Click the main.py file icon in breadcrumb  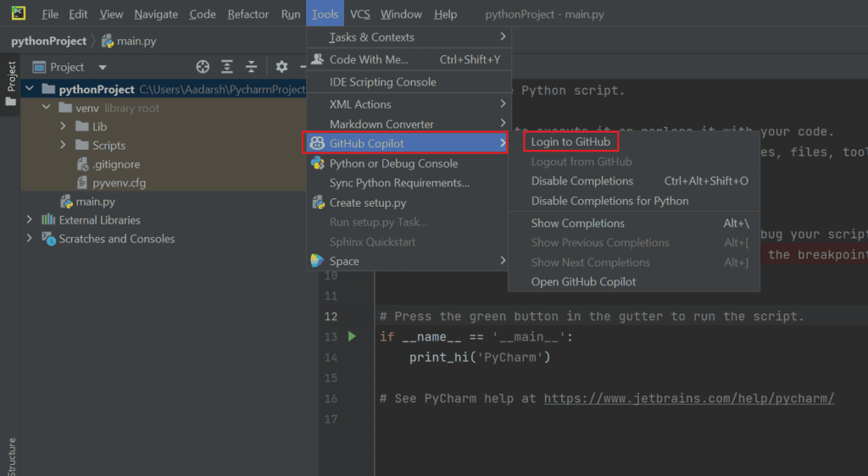pyautogui.click(x=108, y=41)
